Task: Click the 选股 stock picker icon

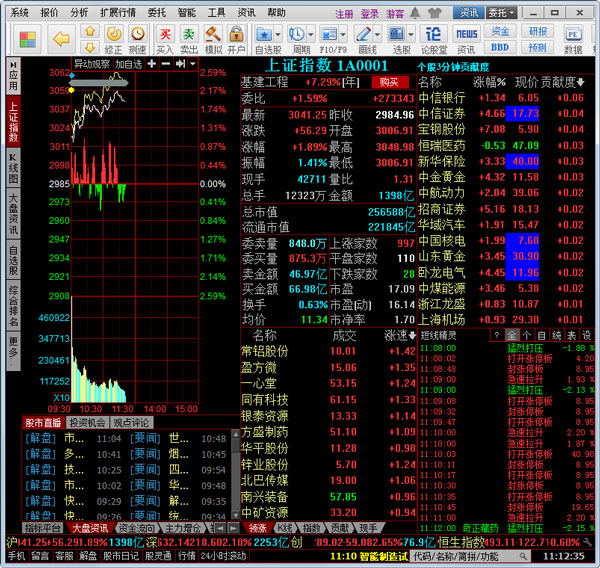Action: coord(396,34)
